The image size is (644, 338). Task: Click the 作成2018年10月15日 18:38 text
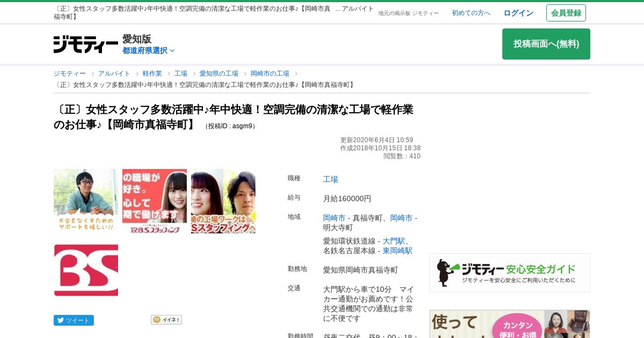click(380, 148)
